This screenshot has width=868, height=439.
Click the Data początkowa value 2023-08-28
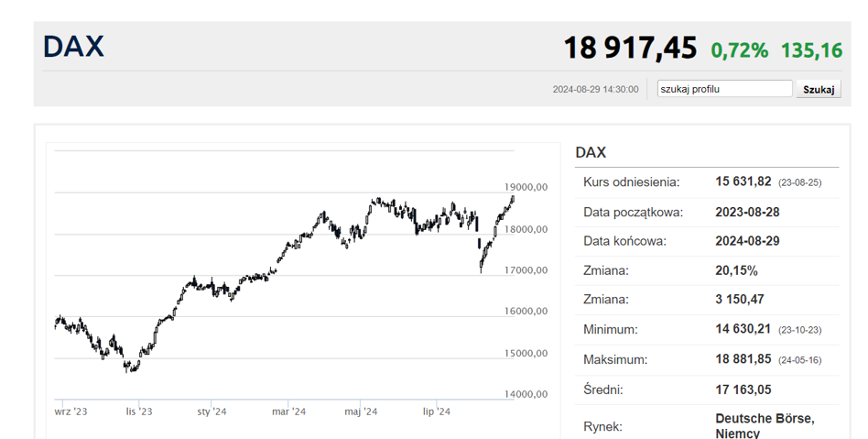[747, 213]
